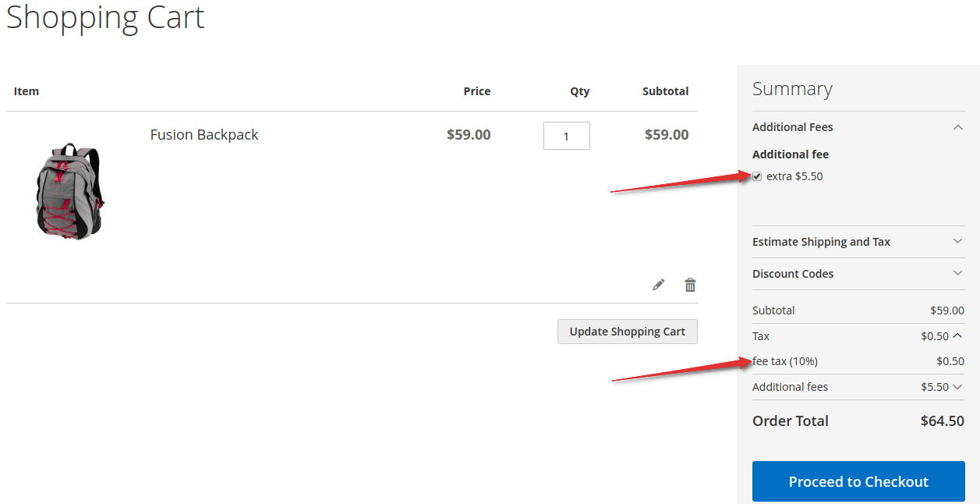Click the Order Total amount $64.50
The height and width of the screenshot is (504, 980).
pos(943,421)
